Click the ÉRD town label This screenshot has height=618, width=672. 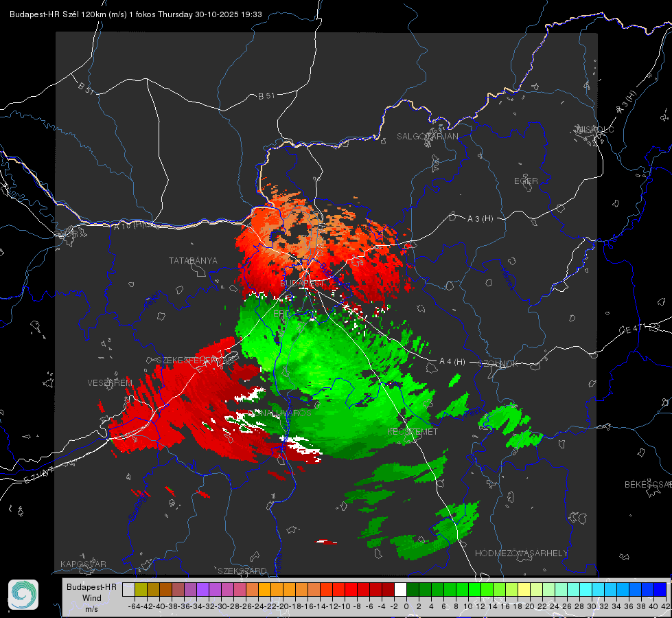pyautogui.click(x=281, y=314)
